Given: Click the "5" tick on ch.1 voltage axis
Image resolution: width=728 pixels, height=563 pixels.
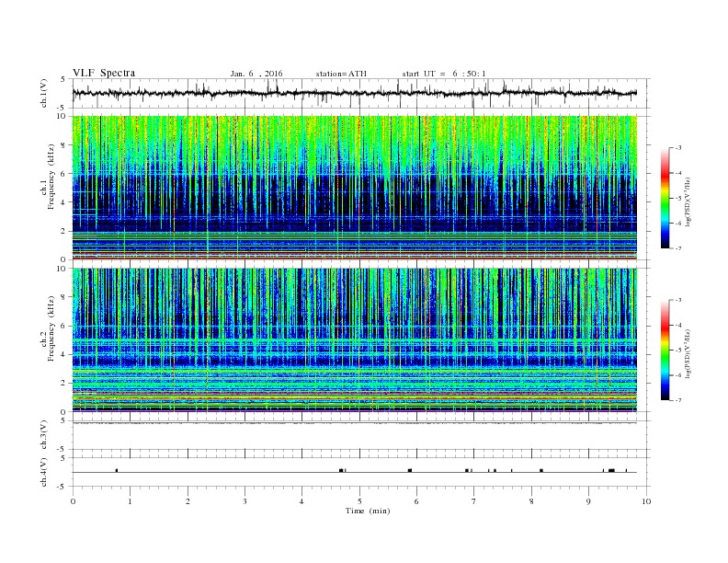Looking at the screenshot, I should (x=63, y=79).
